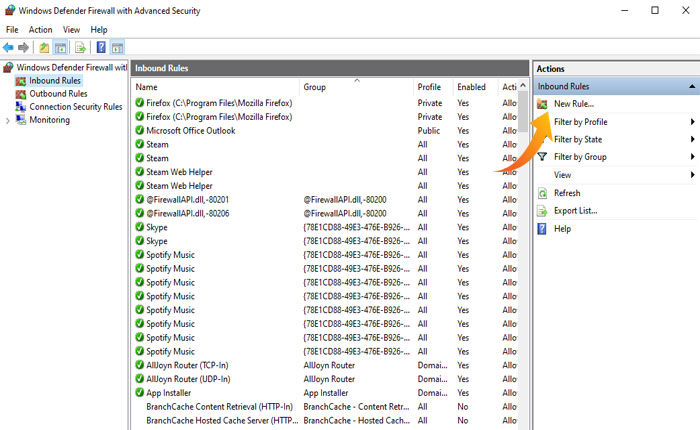Click Help in the Actions pane
The height and width of the screenshot is (430, 700).
coord(562,229)
